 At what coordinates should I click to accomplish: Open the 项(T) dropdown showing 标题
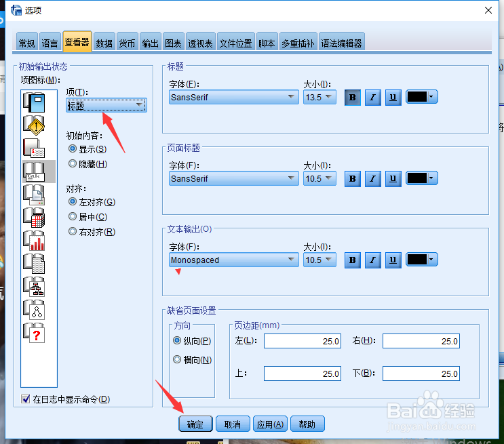[x=106, y=105]
